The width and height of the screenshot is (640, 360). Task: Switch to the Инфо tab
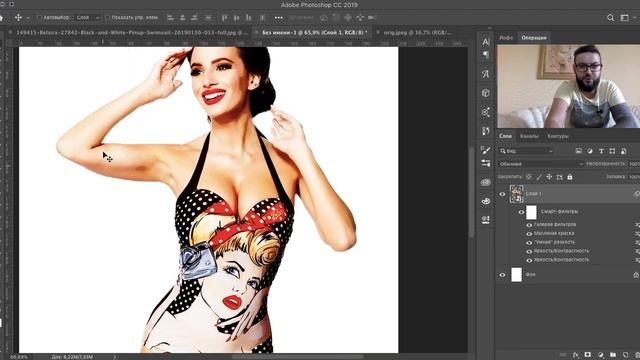coord(506,38)
